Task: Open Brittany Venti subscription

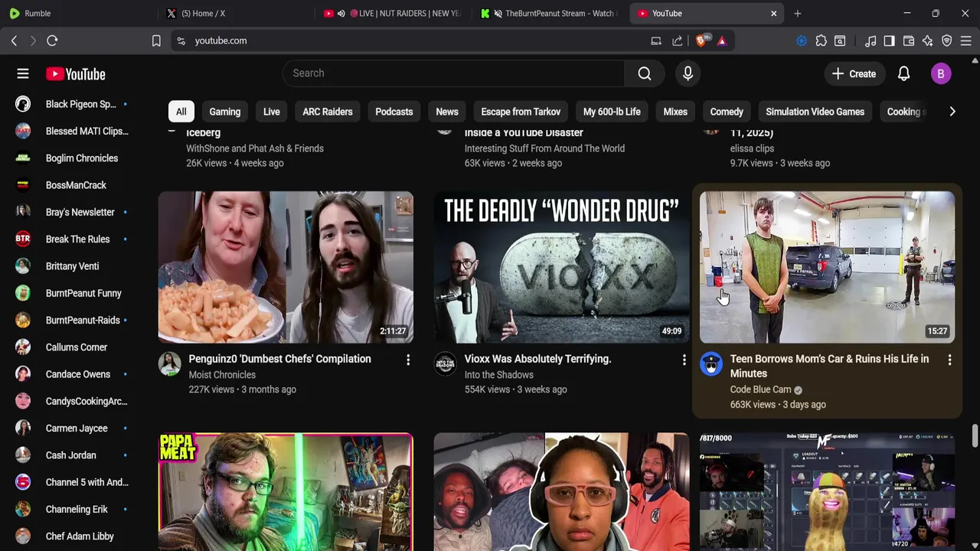Action: tap(72, 266)
